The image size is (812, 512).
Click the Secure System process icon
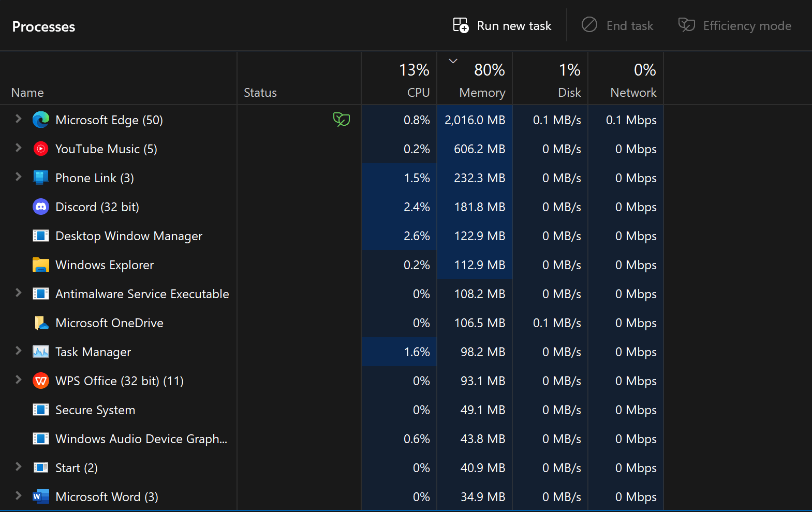41,410
